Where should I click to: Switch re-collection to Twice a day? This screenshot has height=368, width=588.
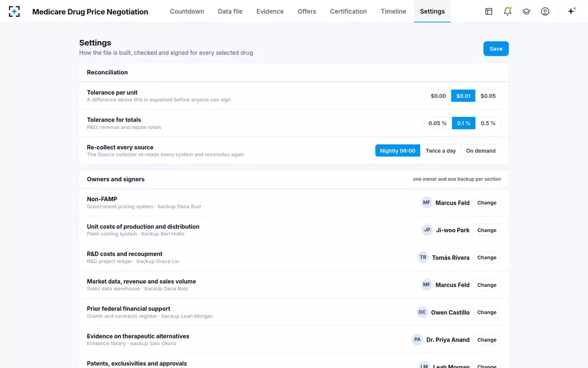coord(441,151)
